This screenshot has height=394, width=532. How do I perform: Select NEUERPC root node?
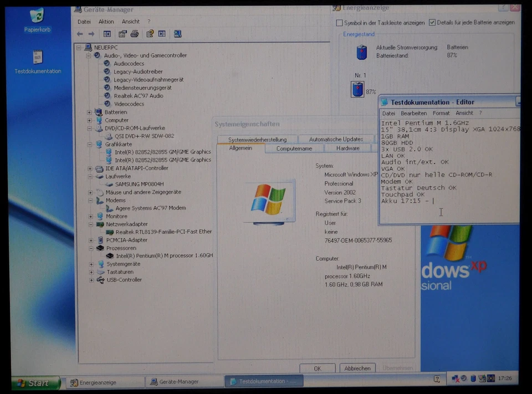click(106, 48)
